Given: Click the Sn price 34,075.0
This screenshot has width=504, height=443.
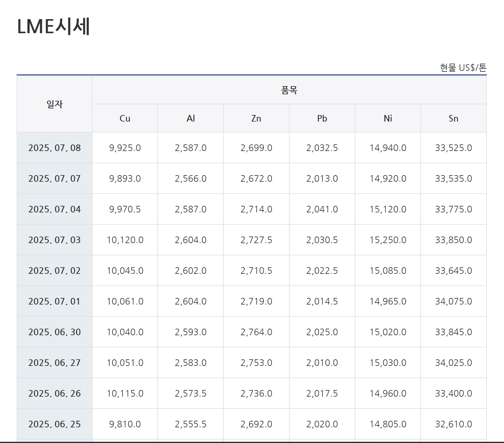Looking at the screenshot, I should coord(453,301).
